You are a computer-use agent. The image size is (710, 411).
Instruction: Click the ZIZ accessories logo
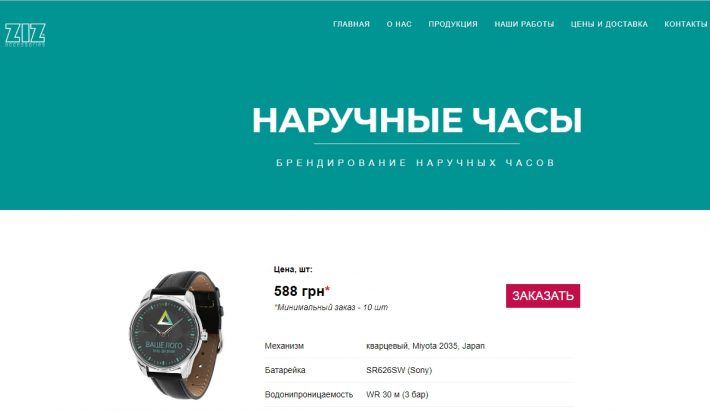[x=25, y=34]
